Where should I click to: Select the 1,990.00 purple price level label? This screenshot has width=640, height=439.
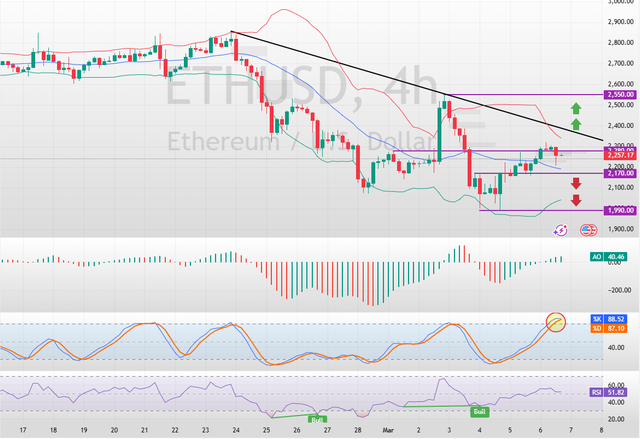tap(621, 211)
